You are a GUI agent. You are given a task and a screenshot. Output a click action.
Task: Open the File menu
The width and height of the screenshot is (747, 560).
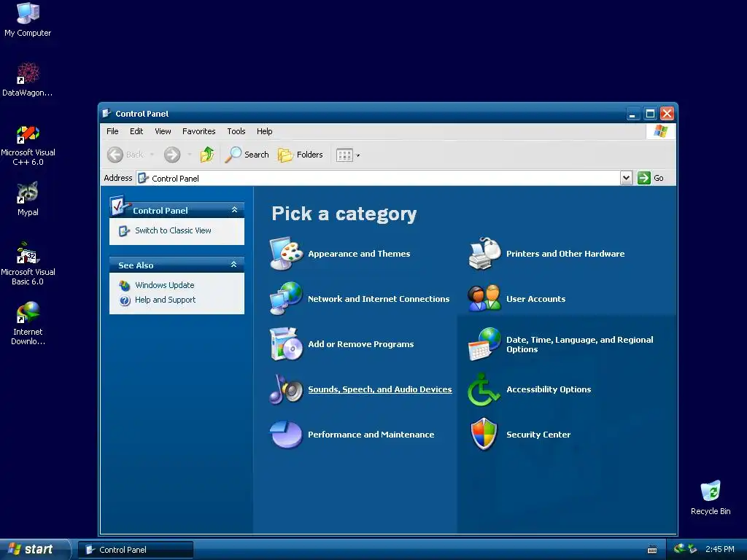(112, 131)
